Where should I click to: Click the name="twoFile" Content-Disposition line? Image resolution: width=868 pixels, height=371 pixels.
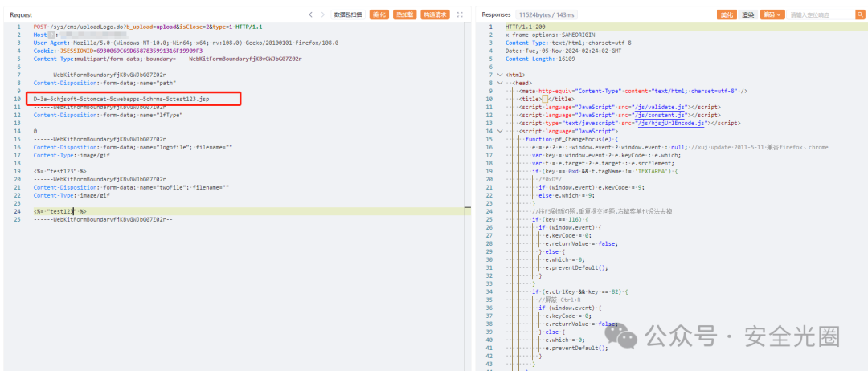tap(131, 187)
